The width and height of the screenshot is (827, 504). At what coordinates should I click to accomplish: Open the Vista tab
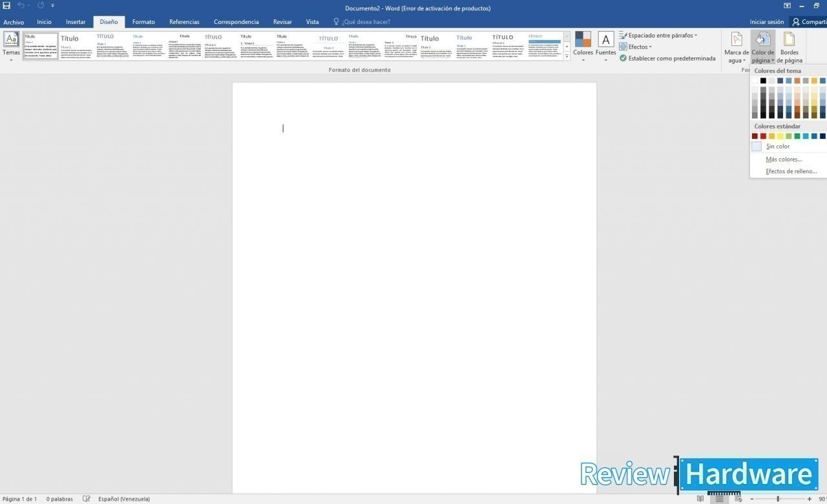pyautogui.click(x=312, y=22)
